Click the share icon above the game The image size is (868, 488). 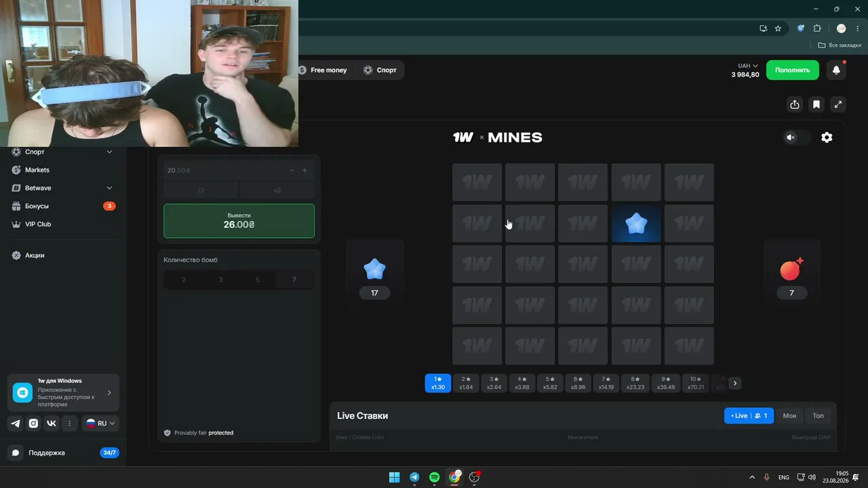click(795, 104)
